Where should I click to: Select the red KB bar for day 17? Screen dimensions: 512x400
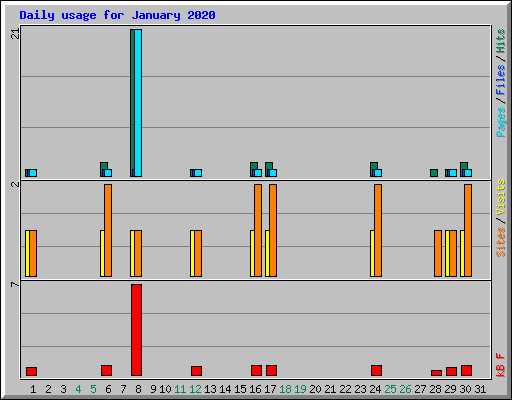point(271,370)
